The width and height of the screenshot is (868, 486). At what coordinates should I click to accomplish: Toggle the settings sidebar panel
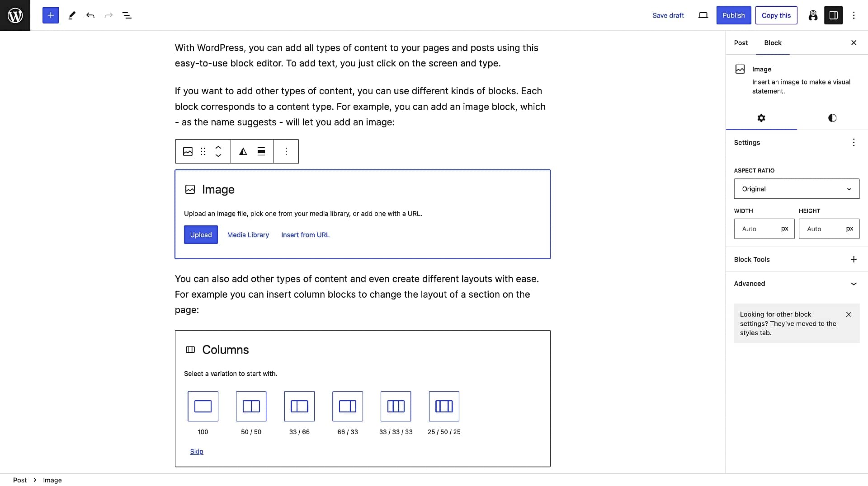pyautogui.click(x=833, y=15)
